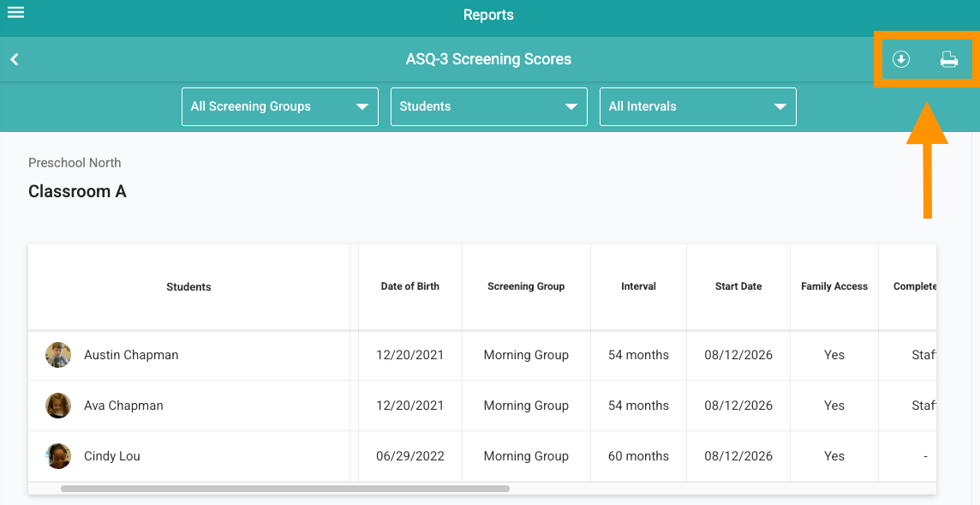The width and height of the screenshot is (980, 505).
Task: Expand the All Screening Groups dropdown
Action: click(280, 106)
